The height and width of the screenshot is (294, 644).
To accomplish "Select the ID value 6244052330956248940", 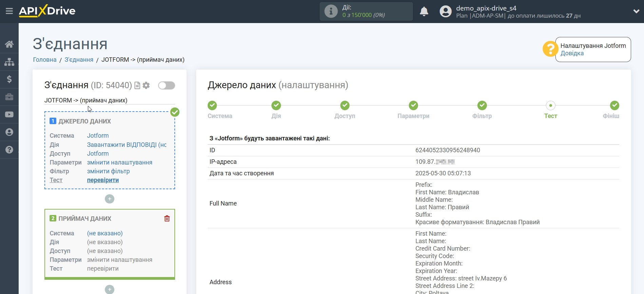I will coord(448,150).
